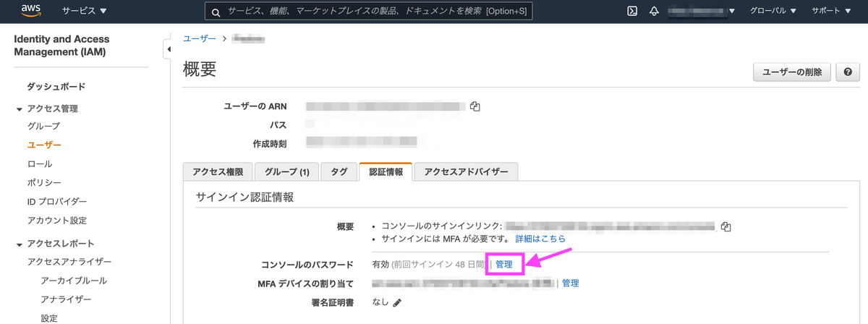Click 管理 for コンソールのパスワード

(504, 265)
